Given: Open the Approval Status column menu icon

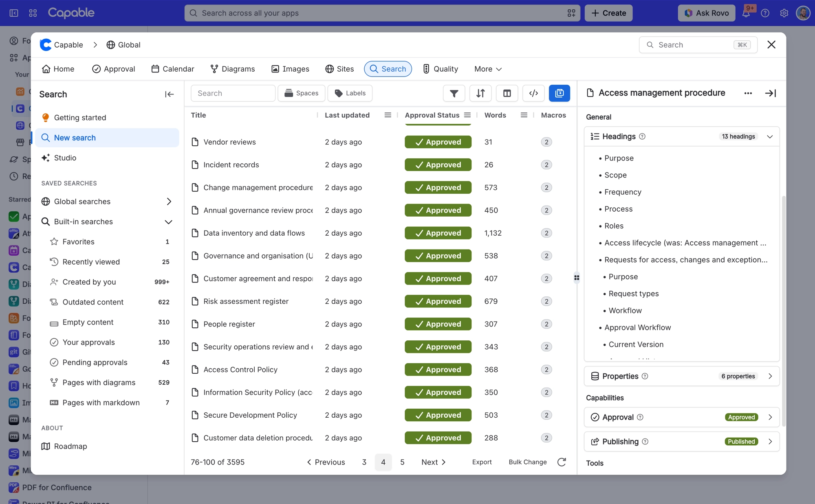Looking at the screenshot, I should point(467,115).
